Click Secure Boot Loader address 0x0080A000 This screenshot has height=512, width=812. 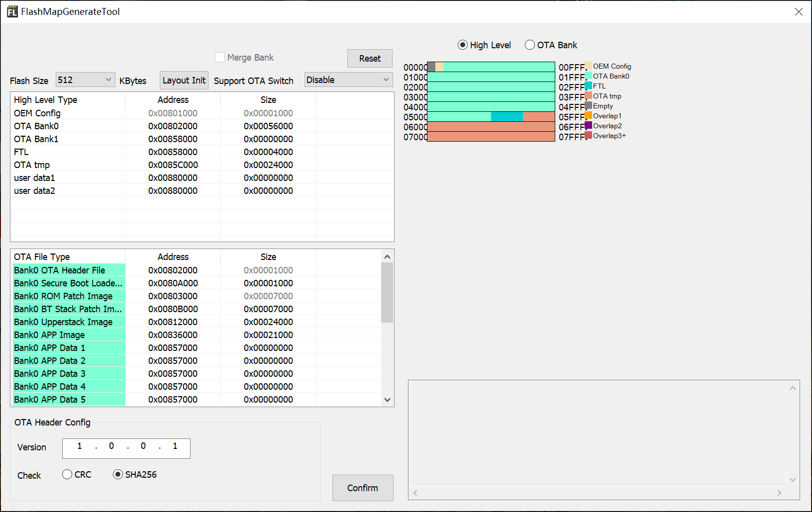(173, 283)
